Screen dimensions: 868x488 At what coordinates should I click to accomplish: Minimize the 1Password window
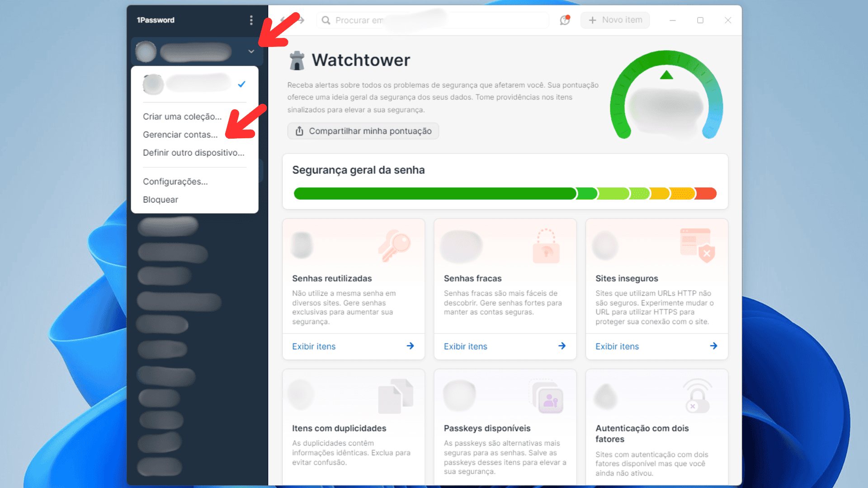pyautogui.click(x=673, y=20)
